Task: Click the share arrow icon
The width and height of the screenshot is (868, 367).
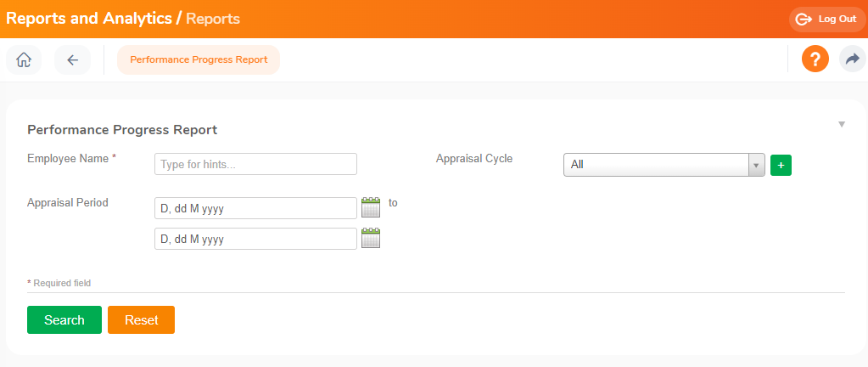Action: [853, 59]
